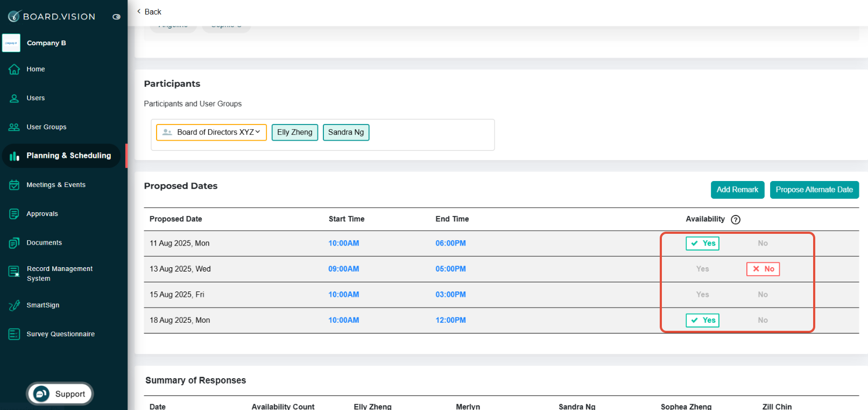Select Yes for 15 Aug 2025
The height and width of the screenshot is (410, 868).
coord(702,295)
